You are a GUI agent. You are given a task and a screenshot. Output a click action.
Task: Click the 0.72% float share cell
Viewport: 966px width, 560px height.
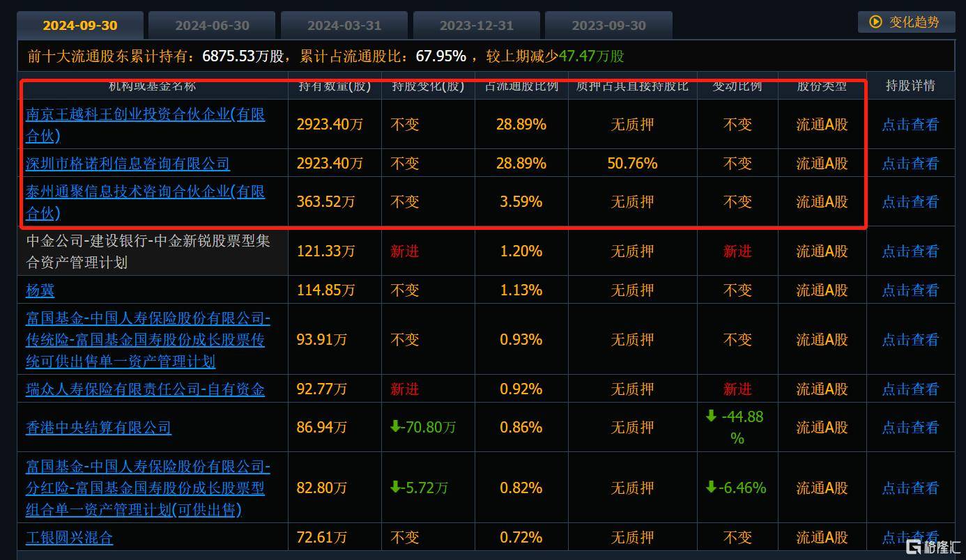[x=521, y=537]
